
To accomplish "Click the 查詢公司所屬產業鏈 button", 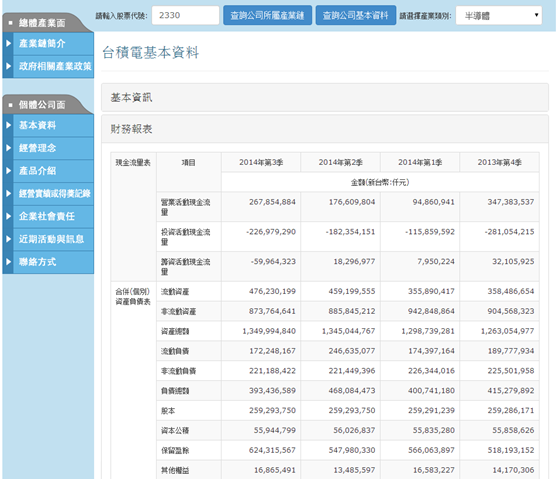I will click(x=267, y=15).
